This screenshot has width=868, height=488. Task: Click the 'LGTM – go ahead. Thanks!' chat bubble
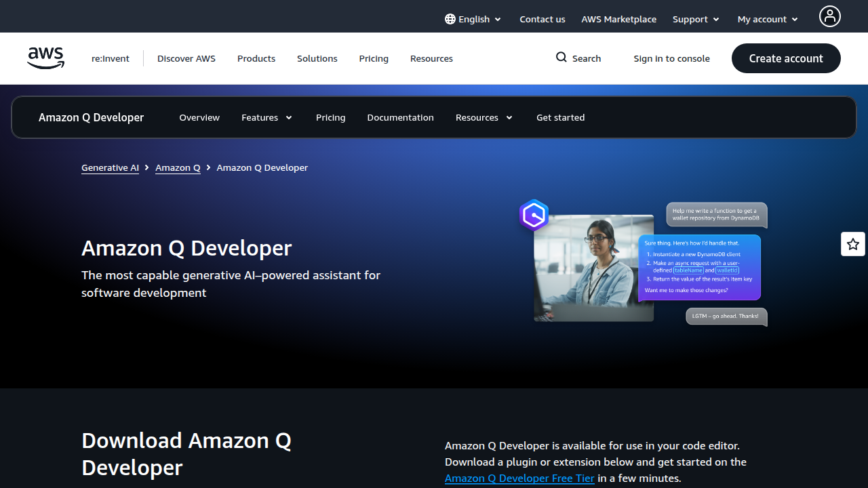tap(726, 317)
